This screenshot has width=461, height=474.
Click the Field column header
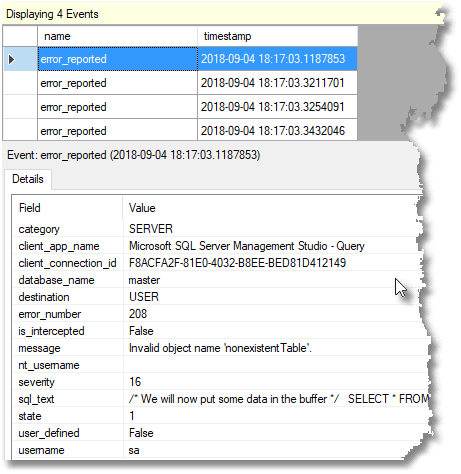point(68,208)
